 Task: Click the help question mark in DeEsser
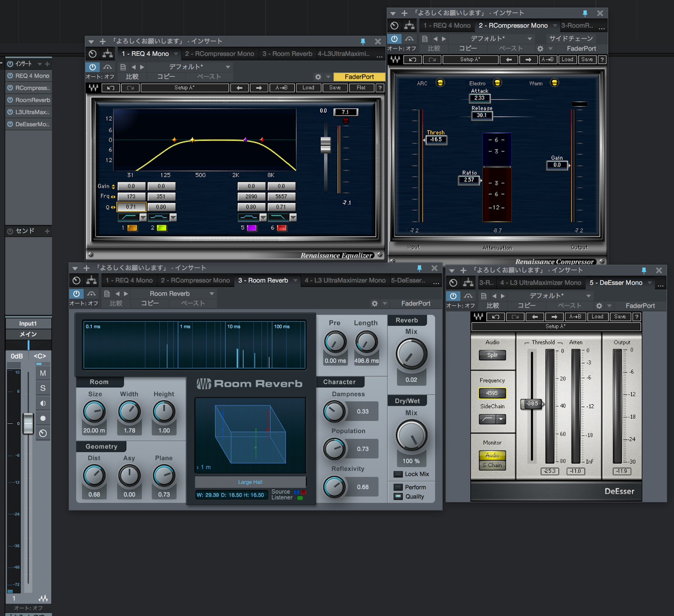point(637,317)
